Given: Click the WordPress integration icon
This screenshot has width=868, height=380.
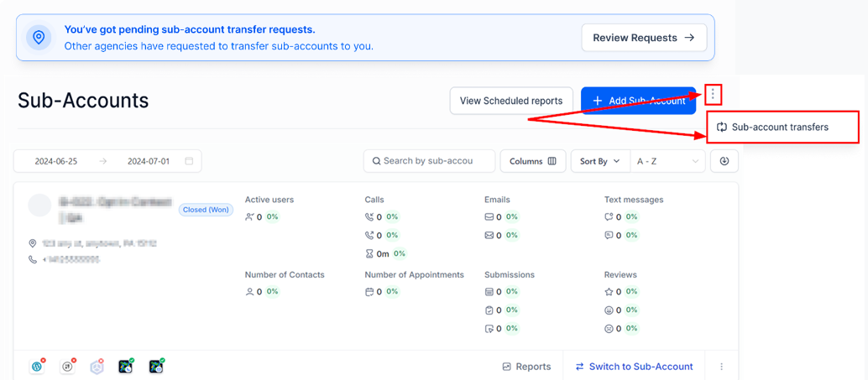Looking at the screenshot, I should pyautogui.click(x=38, y=367).
